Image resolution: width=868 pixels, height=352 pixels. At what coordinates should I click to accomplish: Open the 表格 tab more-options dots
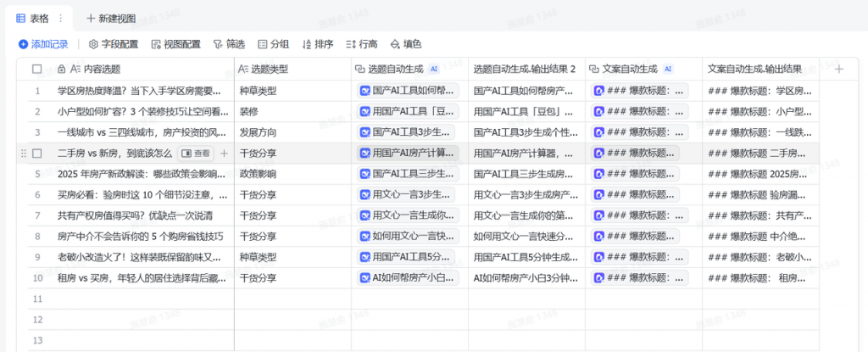(x=61, y=19)
